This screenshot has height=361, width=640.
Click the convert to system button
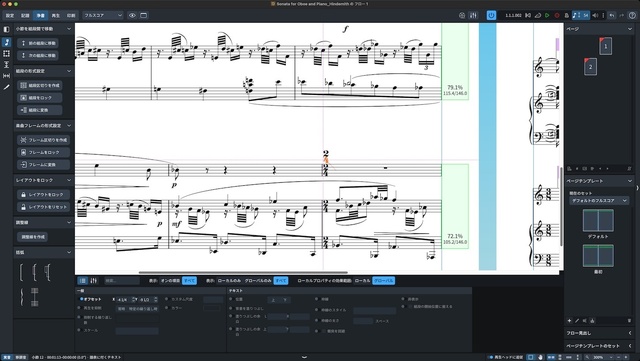point(40,110)
